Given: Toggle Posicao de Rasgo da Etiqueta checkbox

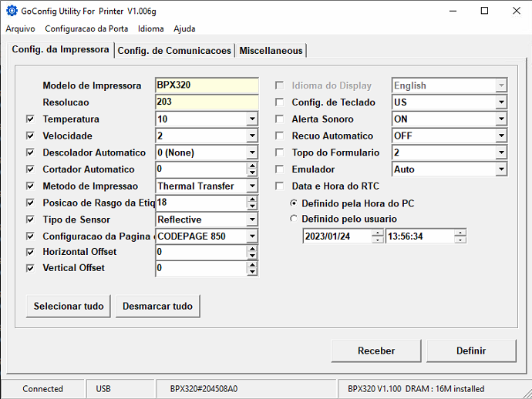Looking at the screenshot, I should [x=30, y=203].
